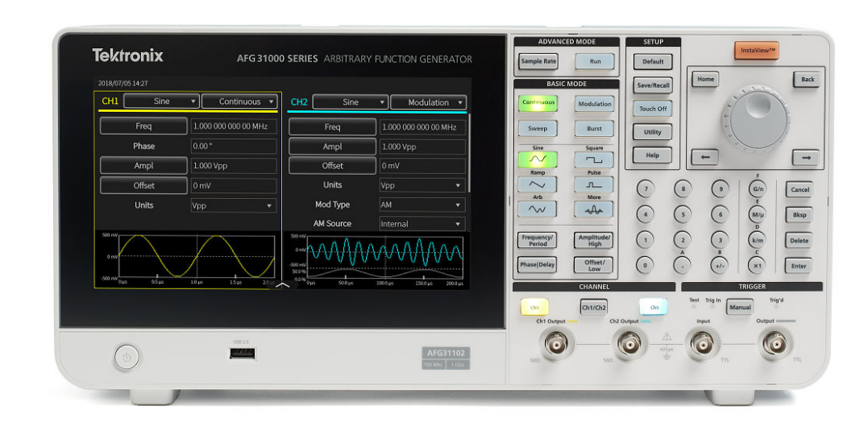Screen dimensions: 868x435
Task: Click keypad digit 4
Action: (x=646, y=214)
